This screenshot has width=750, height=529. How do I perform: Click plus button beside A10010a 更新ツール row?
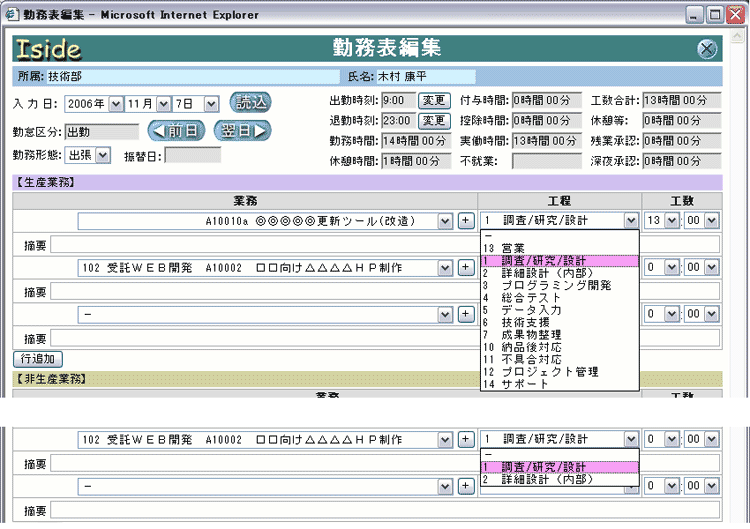pyautogui.click(x=466, y=220)
